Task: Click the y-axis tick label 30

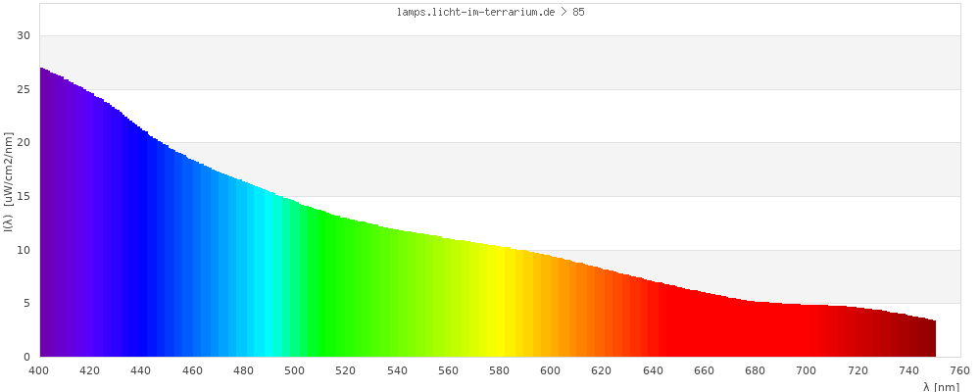Action: [24, 35]
